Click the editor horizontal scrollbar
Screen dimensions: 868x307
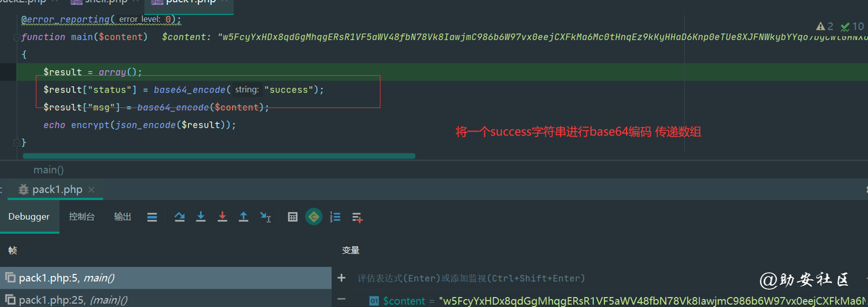(x=219, y=156)
